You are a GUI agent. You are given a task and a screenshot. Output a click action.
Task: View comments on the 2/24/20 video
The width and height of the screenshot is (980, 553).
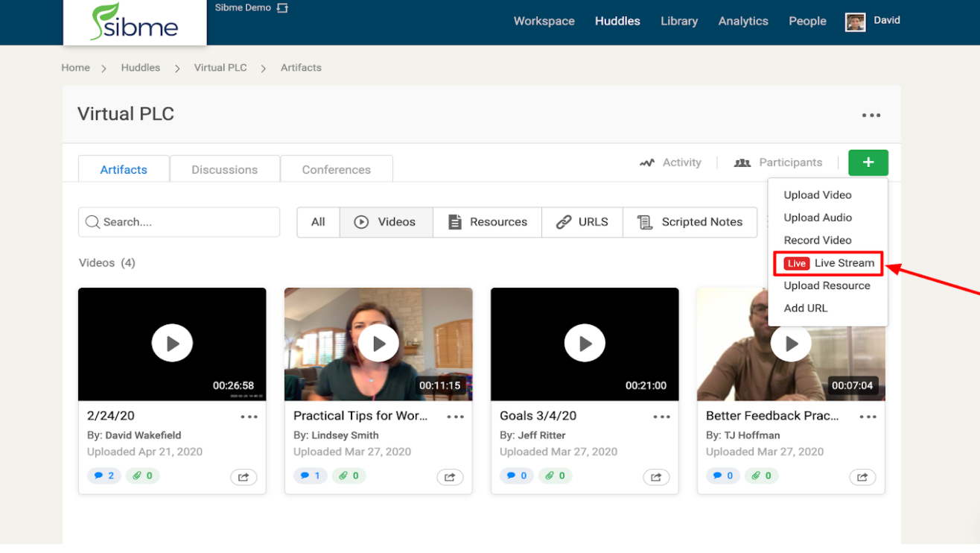104,475
